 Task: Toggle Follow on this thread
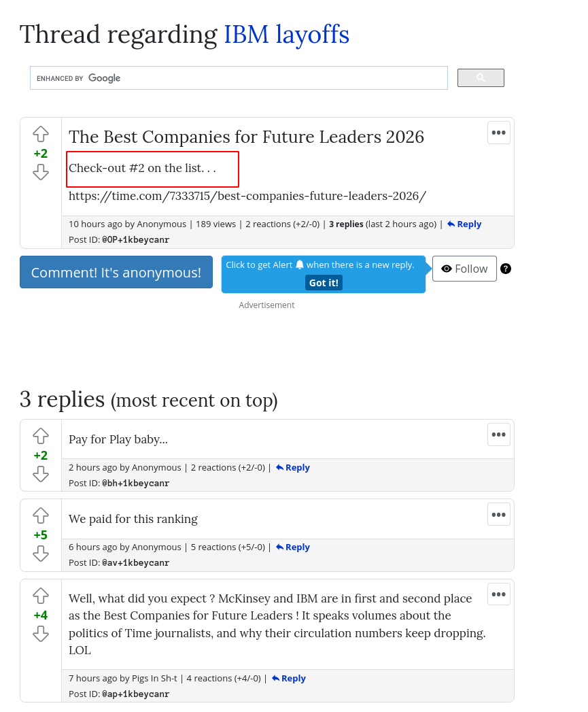point(464,269)
